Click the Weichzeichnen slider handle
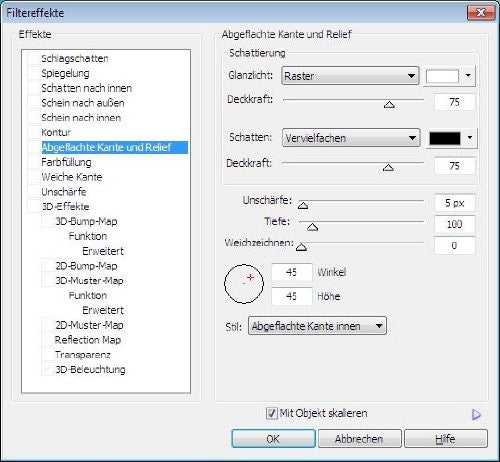The image size is (500, 462). [301, 247]
